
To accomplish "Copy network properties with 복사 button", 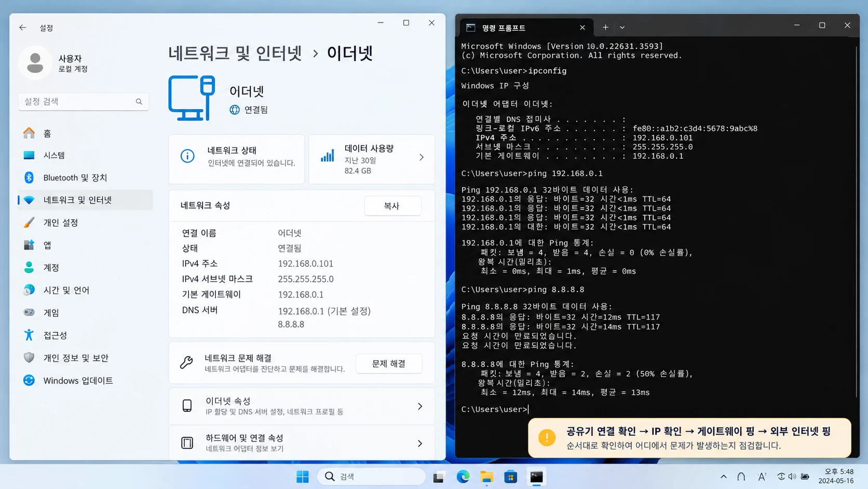I will tap(392, 206).
